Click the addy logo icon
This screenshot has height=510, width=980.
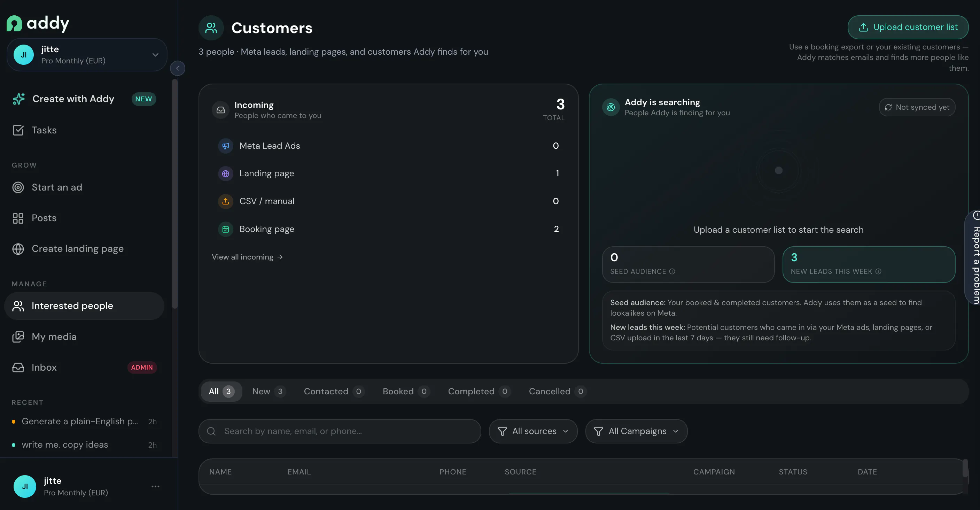(x=14, y=23)
